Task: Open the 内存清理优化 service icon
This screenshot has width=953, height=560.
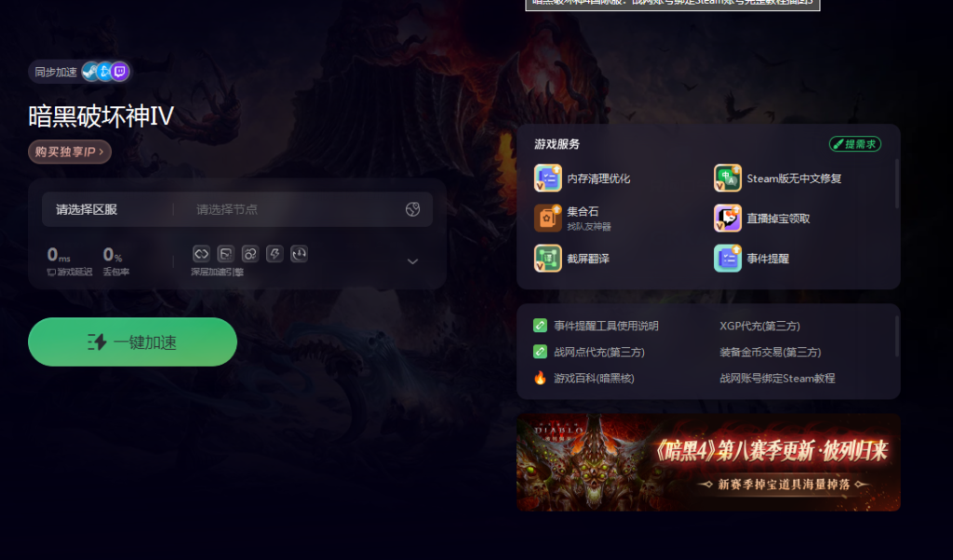Action: pos(547,178)
